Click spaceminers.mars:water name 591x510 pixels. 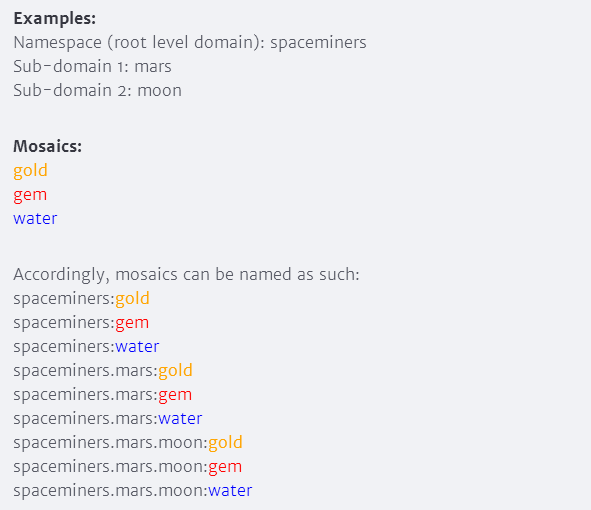click(108, 419)
